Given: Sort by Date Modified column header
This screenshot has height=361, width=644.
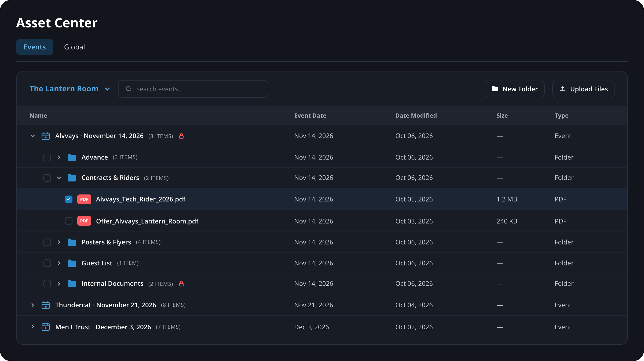Looking at the screenshot, I should (416, 116).
